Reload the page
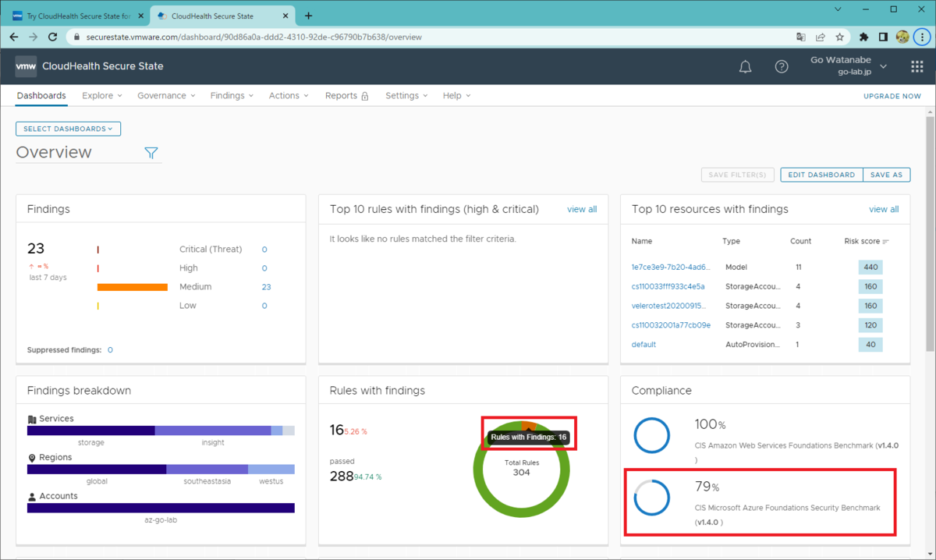Image resolution: width=936 pixels, height=560 pixels. 53,37
